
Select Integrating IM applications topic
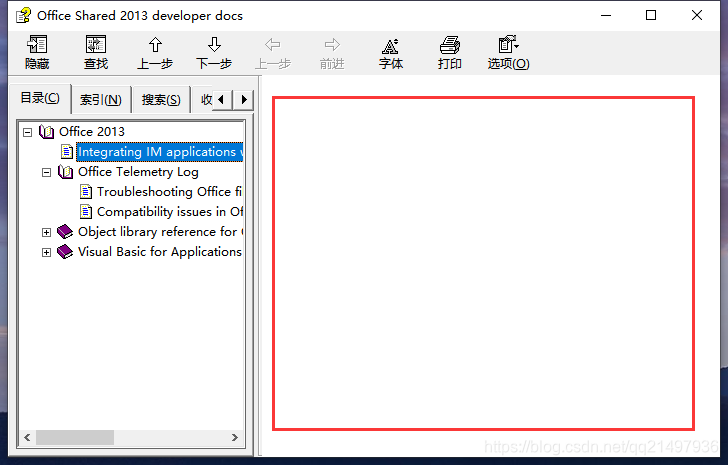coord(160,152)
